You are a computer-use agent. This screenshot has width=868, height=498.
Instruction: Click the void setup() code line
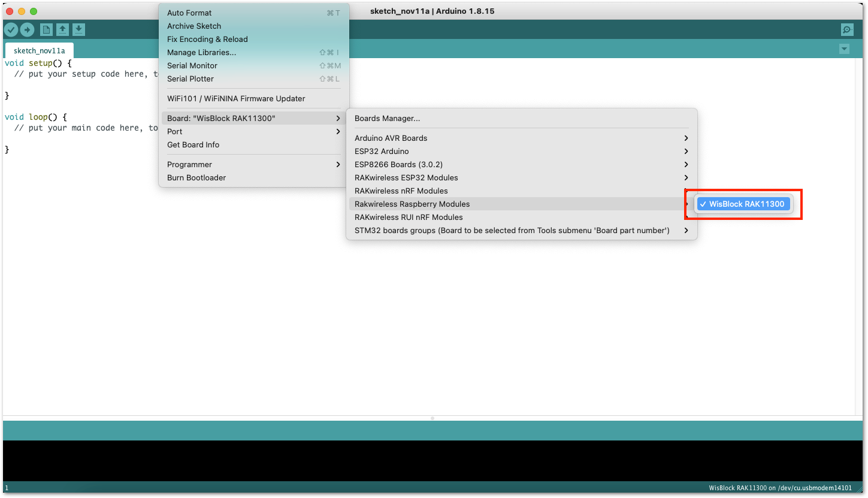coord(38,63)
